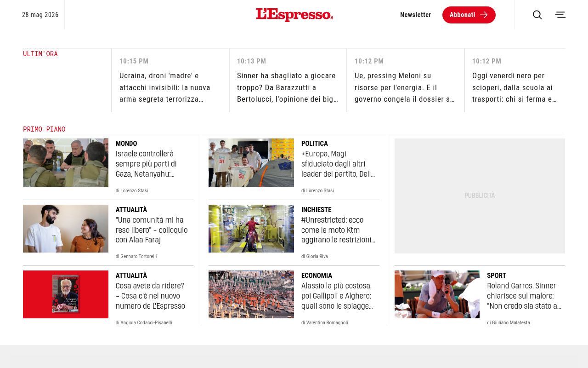Select the ECONOMIA category label
This screenshot has width=588, height=368.
pos(317,276)
